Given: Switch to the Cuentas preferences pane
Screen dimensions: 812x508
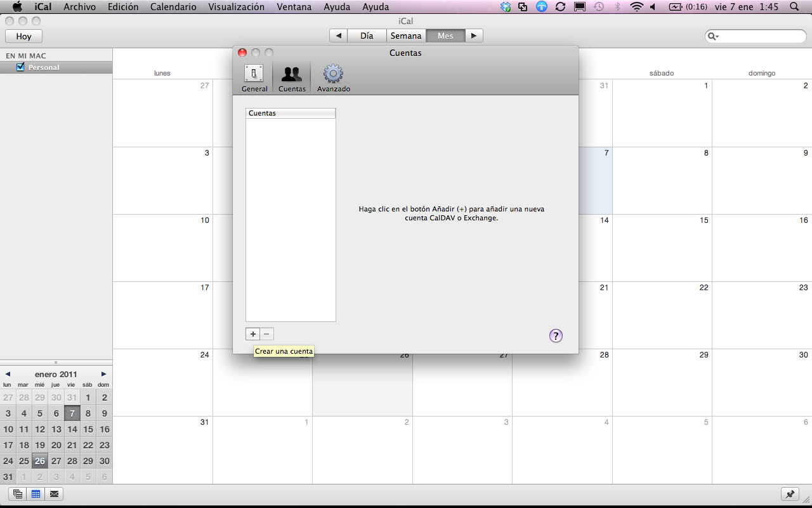Looking at the screenshot, I should coord(292,78).
